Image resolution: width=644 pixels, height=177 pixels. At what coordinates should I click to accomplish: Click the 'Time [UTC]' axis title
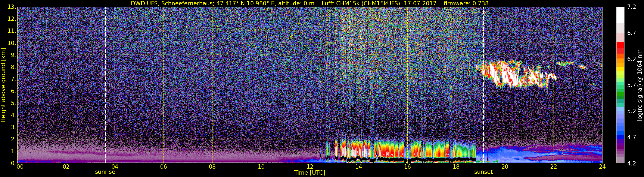310,173
